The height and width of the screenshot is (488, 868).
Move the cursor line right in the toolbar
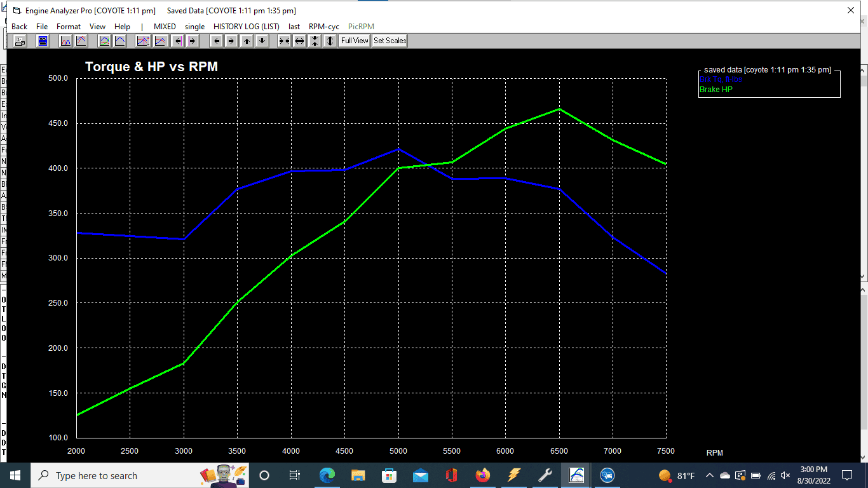193,41
